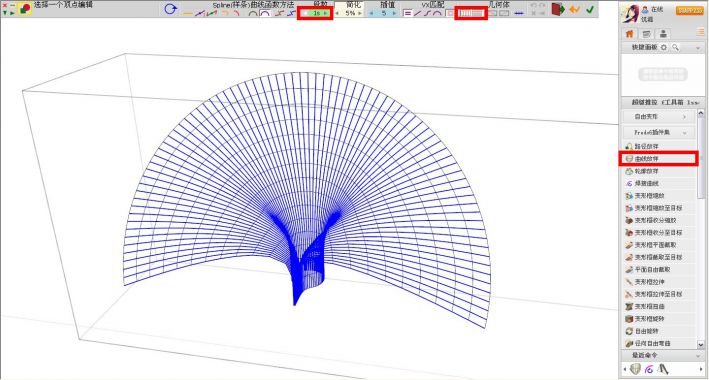The image size is (709, 380).
Task: Click the red-green-blue circles icon at top left
Action: (25, 8)
